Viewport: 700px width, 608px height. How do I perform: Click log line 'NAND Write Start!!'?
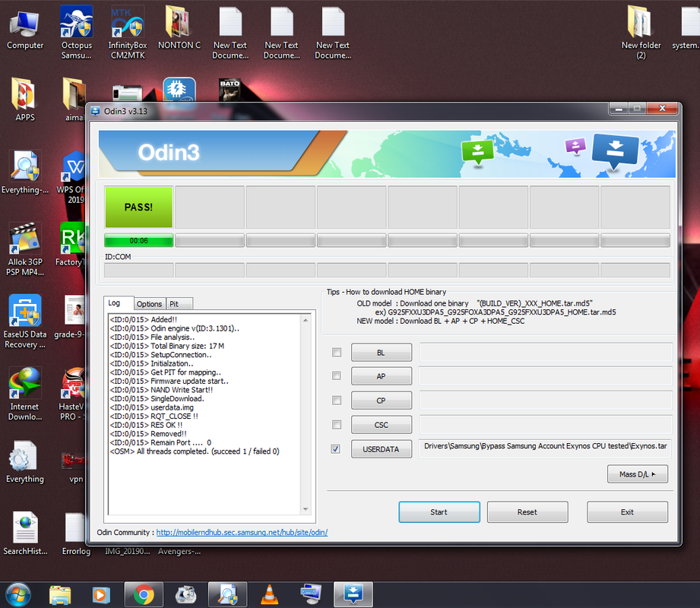click(161, 390)
